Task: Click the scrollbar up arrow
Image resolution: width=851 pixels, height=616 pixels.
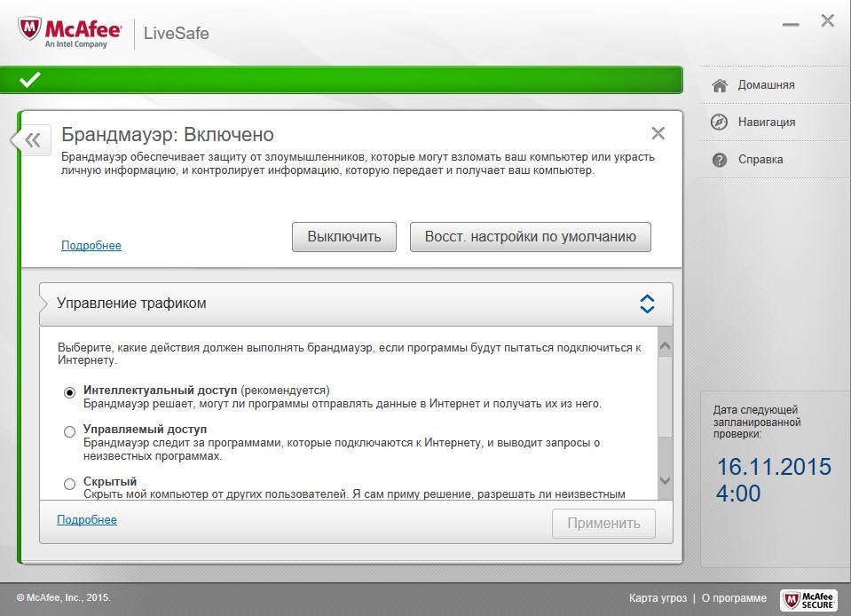Action: [665, 345]
